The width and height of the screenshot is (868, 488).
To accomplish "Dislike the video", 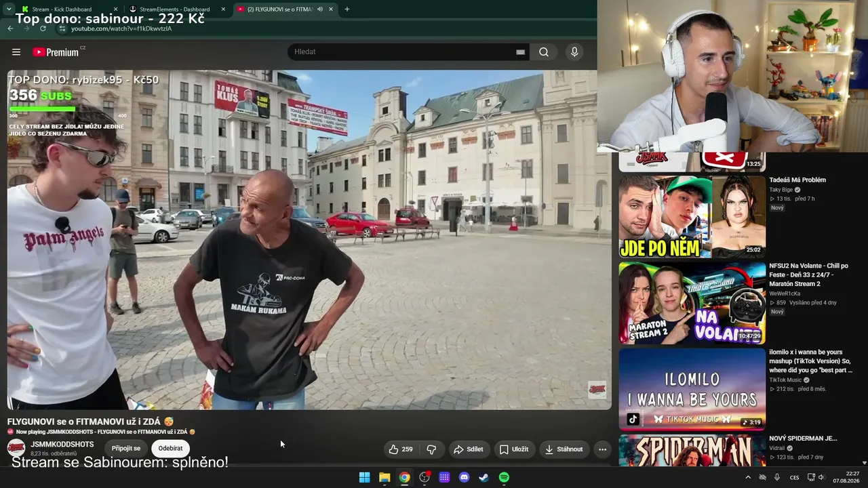I will [431, 449].
